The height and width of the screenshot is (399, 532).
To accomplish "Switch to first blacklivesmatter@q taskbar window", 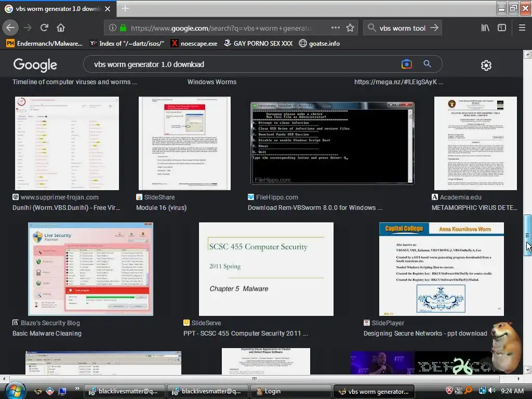I will point(125,391).
